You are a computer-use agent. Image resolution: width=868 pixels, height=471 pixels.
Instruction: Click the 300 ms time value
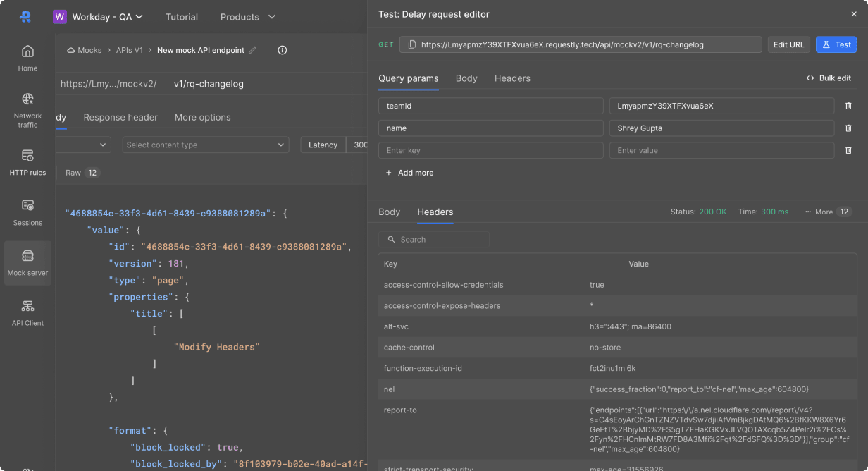pyautogui.click(x=774, y=212)
